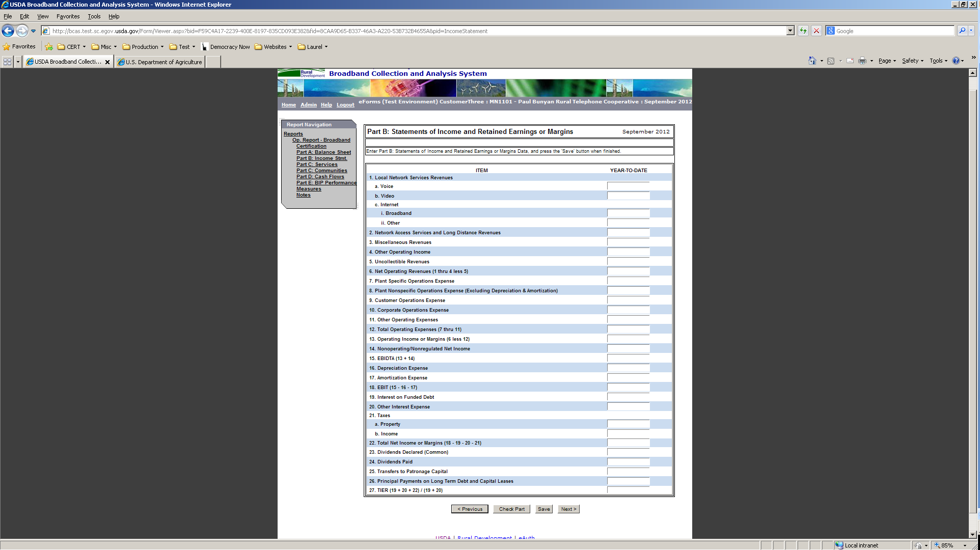Click the Read Mail envelope icon
Image resolution: width=980 pixels, height=550 pixels.
pyautogui.click(x=850, y=61)
